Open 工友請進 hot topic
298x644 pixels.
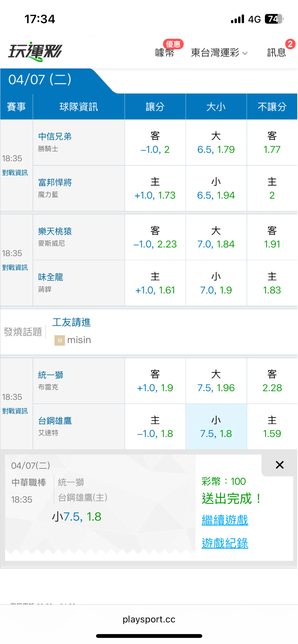click(71, 322)
